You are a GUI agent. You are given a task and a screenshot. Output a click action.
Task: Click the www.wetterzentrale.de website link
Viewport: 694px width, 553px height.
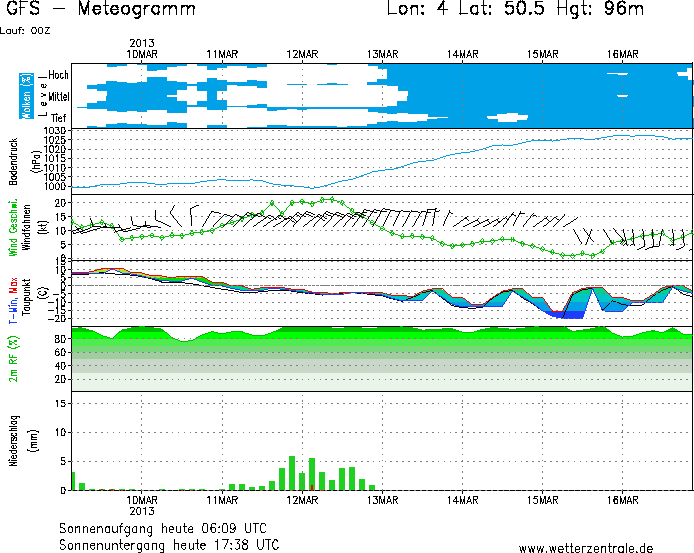tap(585, 547)
